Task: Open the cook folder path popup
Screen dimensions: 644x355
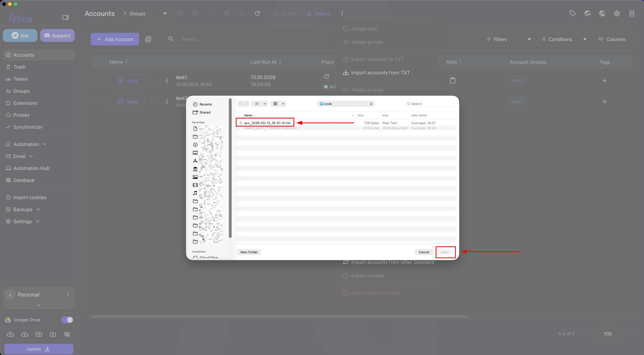Action: coord(346,104)
